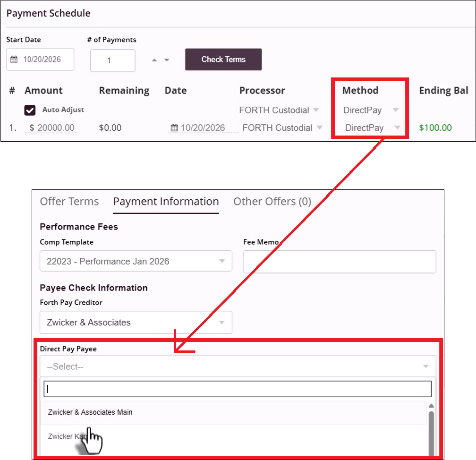The height and width of the screenshot is (460, 476).
Task: Open the Start Date calendar icon
Action: coord(14,60)
